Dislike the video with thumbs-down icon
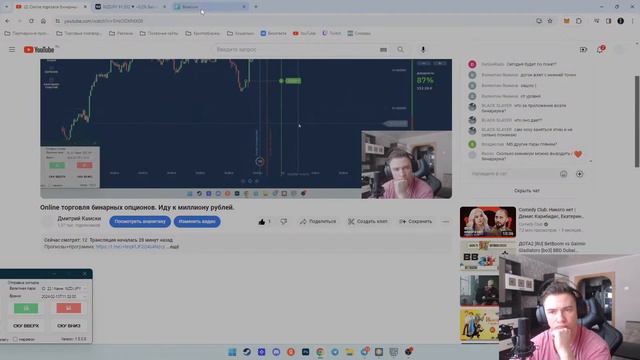The width and height of the screenshot is (640, 360). 284,222
